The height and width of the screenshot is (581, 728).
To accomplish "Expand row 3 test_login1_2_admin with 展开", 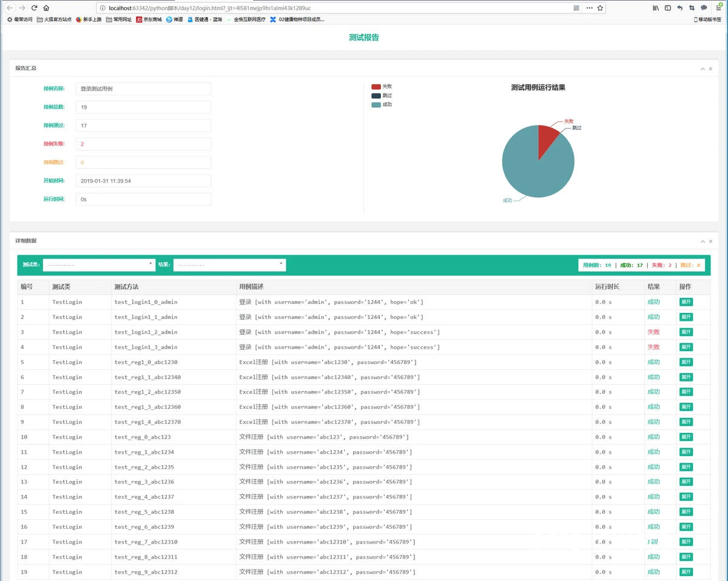I will 686,332.
